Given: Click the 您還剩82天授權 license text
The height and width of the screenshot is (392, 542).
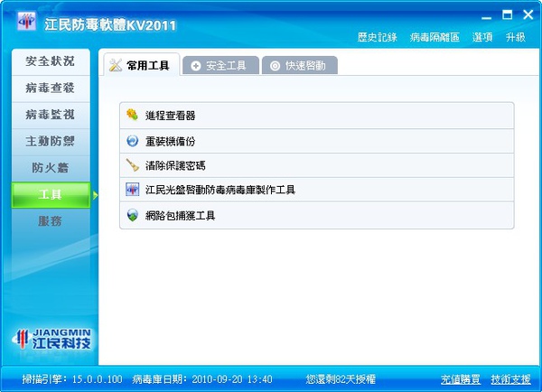Looking at the screenshot, I should (341, 379).
